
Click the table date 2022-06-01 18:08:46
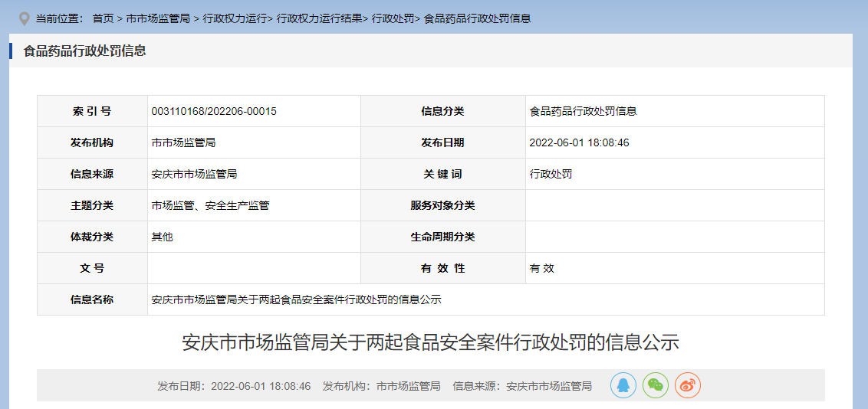tap(579, 142)
